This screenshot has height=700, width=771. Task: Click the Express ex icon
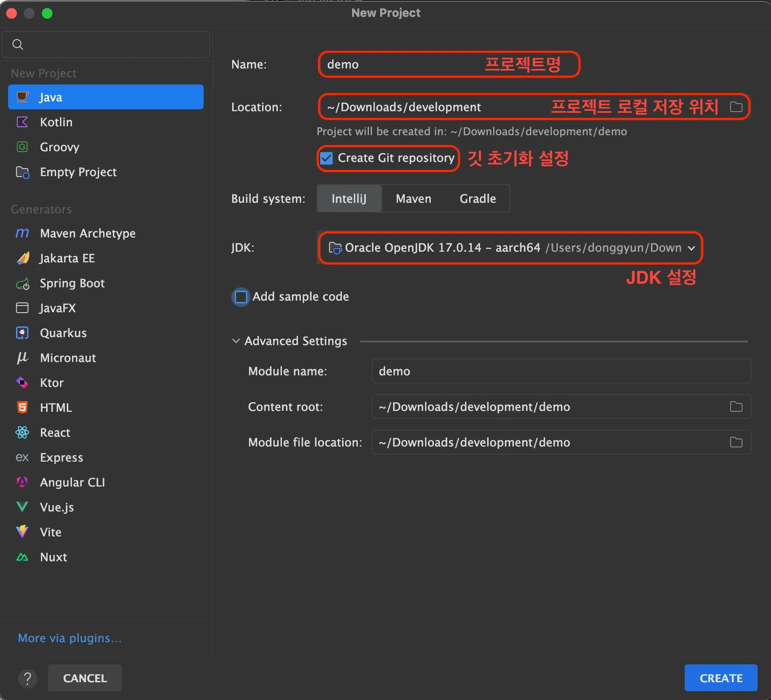coord(22,457)
